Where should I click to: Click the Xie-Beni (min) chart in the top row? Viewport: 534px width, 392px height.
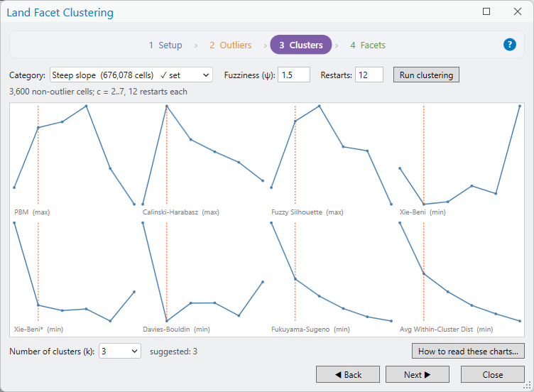click(459, 160)
